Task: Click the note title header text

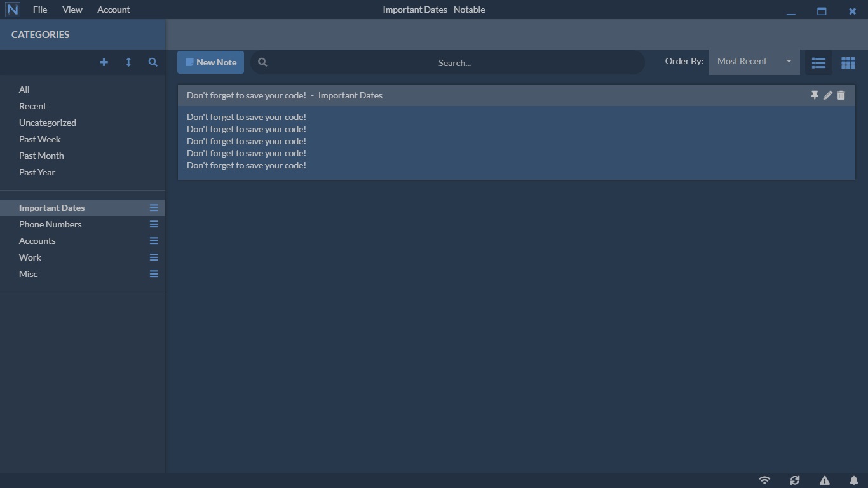Action: [x=285, y=95]
